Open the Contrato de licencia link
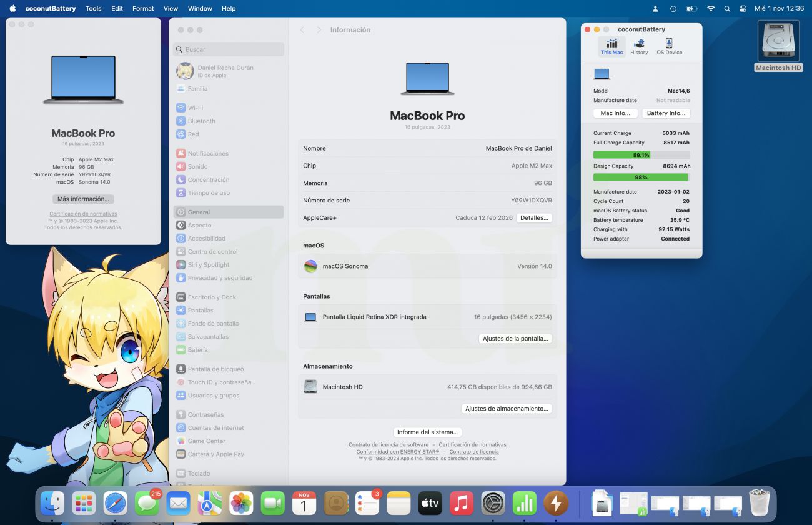The image size is (812, 525). (x=474, y=452)
